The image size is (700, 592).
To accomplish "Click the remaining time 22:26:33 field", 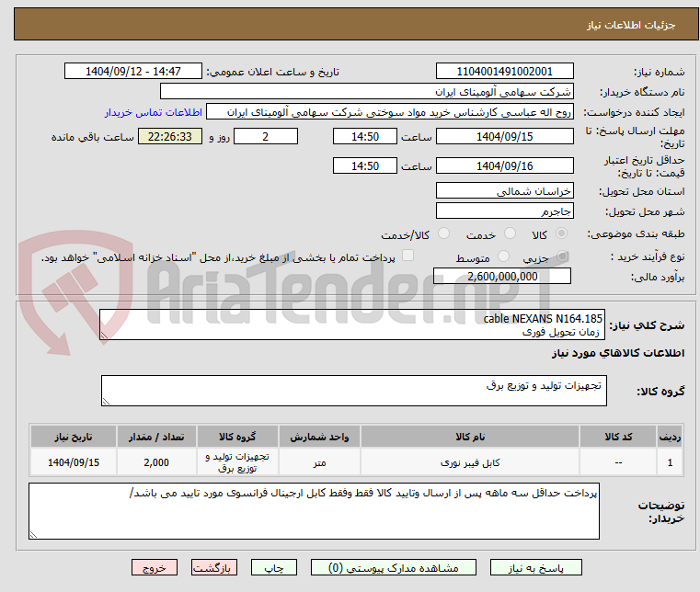I will point(169,137).
